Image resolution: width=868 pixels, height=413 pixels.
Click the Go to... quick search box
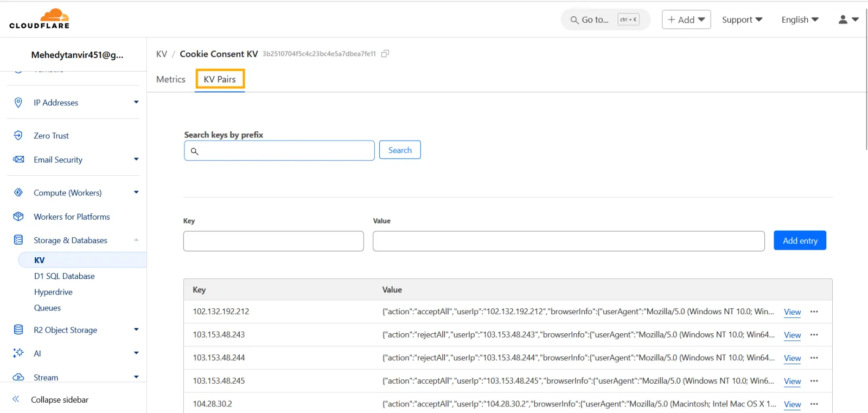click(x=605, y=20)
